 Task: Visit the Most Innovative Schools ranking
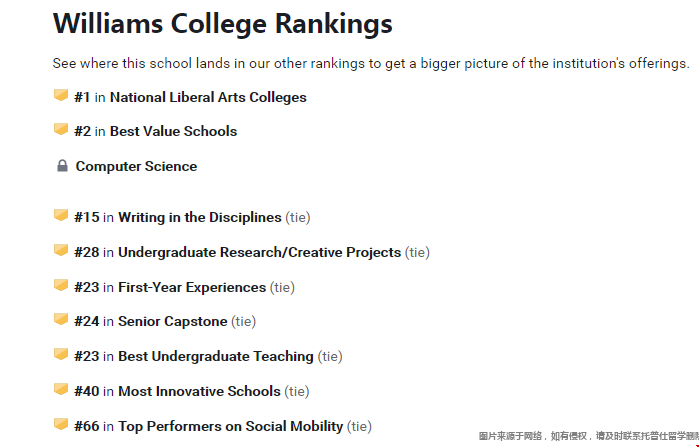(x=199, y=391)
